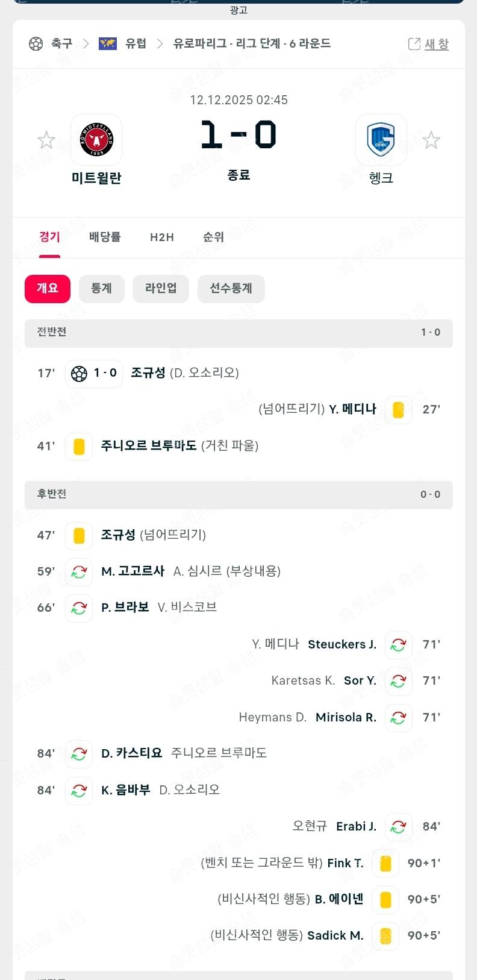The height and width of the screenshot is (980, 477).
Task: Select the 통계 statistics button
Action: point(102,289)
